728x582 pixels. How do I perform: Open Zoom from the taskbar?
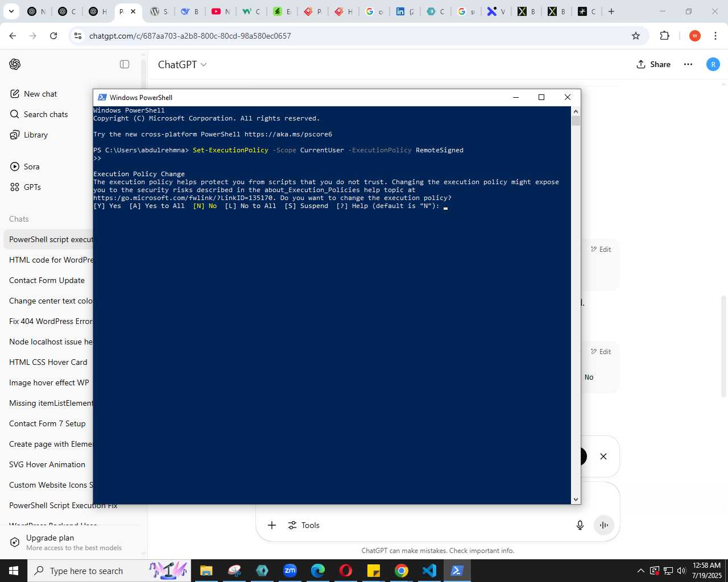click(290, 571)
